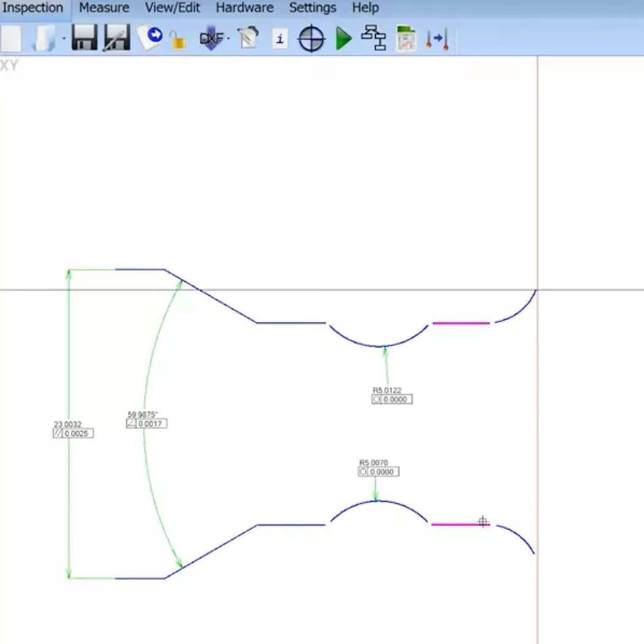Screen dimensions: 644x644
Task: Click the temperature compensation thermometer icon
Action: click(x=437, y=39)
